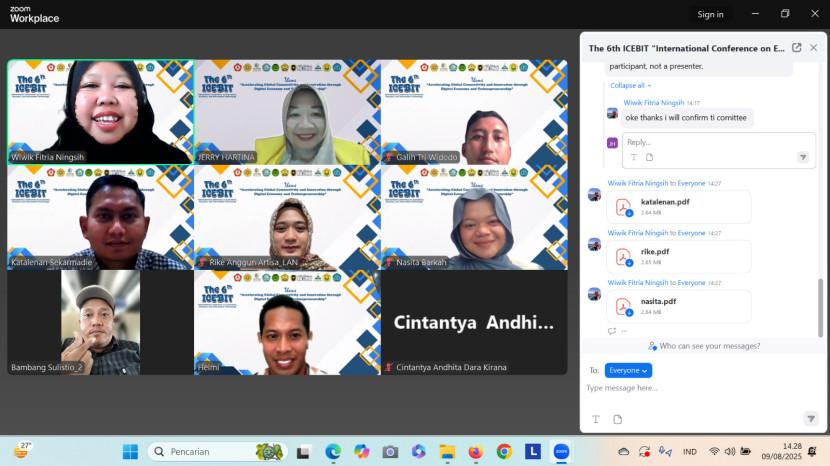Pop out the chat panel window

[x=796, y=48]
